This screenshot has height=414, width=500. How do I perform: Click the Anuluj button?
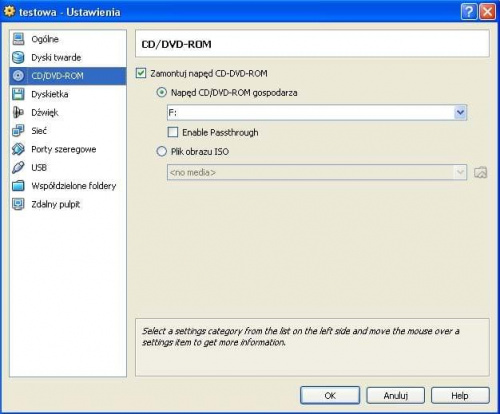coord(396,395)
